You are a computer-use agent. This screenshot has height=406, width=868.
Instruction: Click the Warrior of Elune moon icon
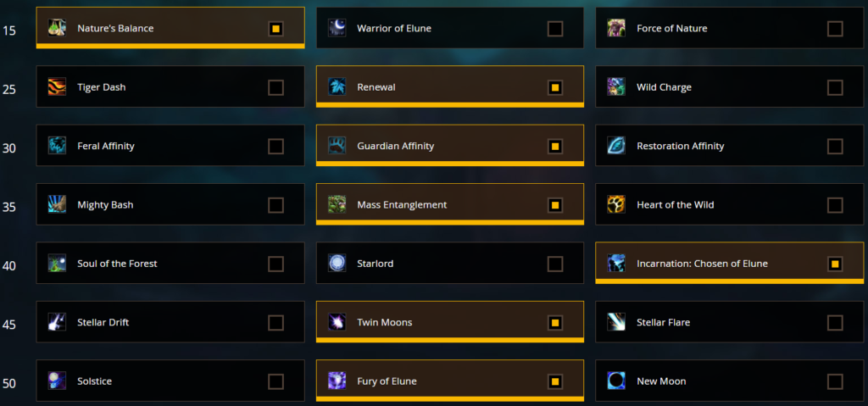click(x=337, y=28)
